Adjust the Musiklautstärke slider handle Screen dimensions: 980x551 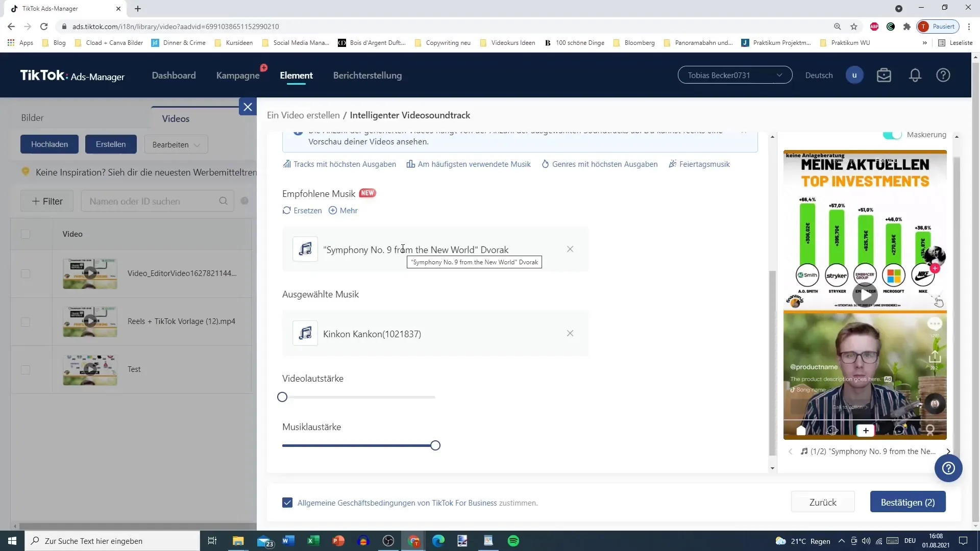435,446
